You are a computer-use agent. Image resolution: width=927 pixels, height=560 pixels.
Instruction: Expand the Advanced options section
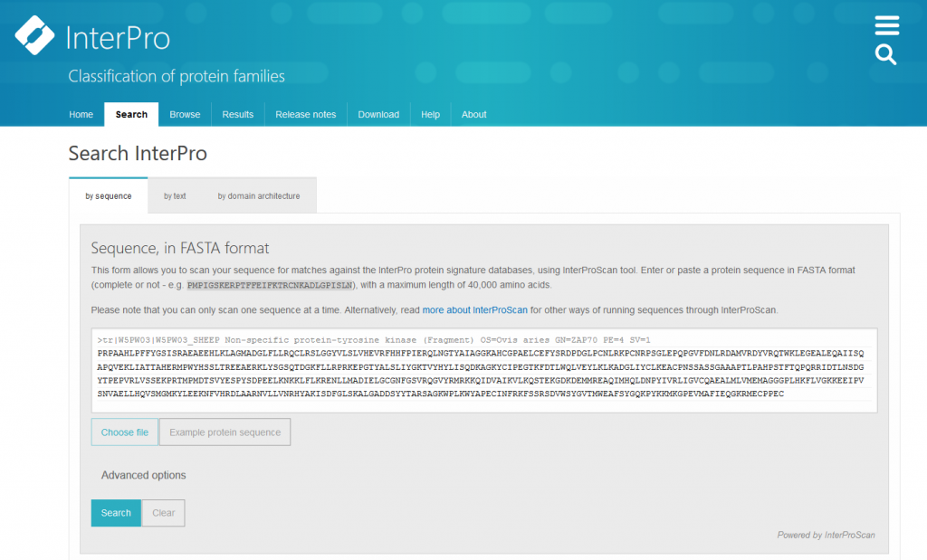pos(143,475)
